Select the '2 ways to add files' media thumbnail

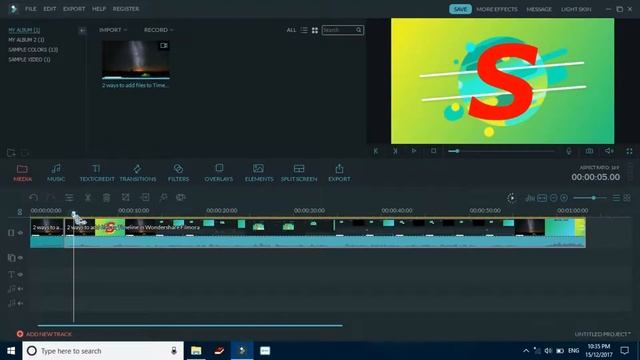(x=136, y=60)
